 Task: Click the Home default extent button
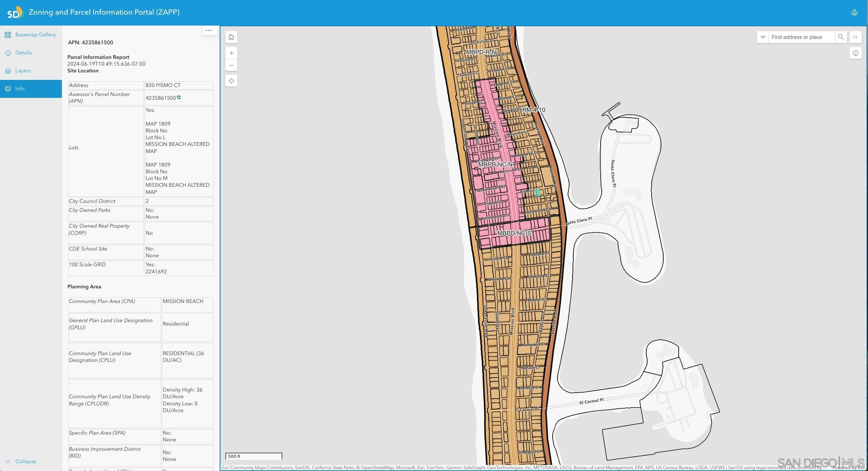point(231,37)
